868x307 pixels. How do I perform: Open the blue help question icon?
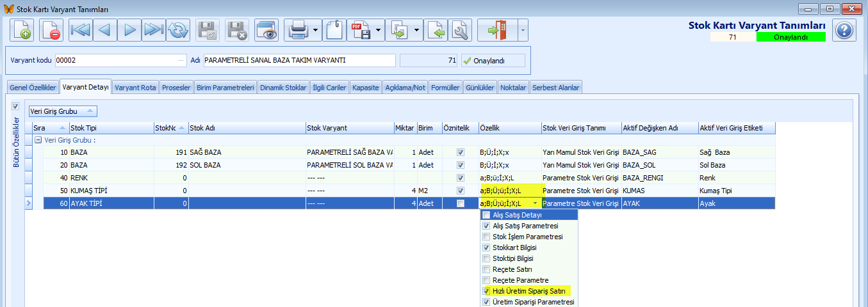coord(844,30)
